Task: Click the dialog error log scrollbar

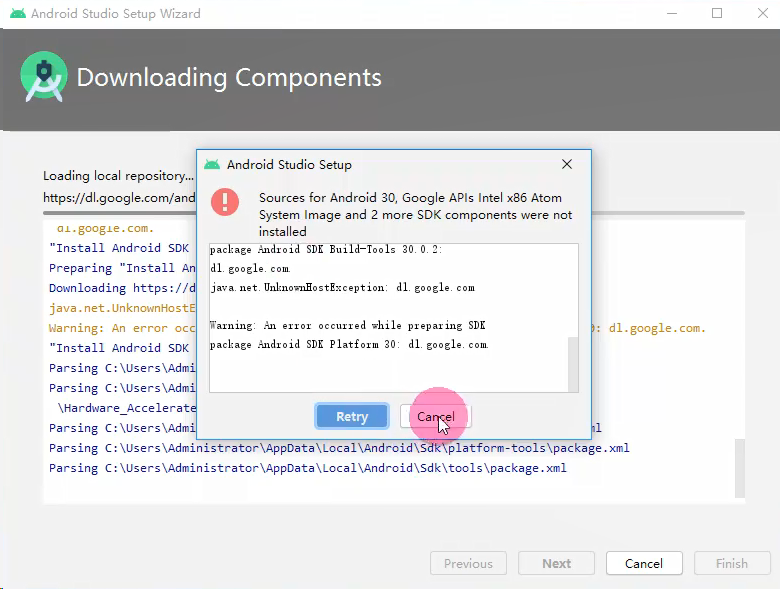Action: 573,364
